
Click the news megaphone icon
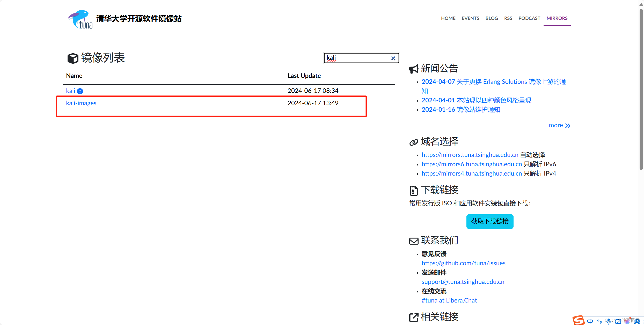point(414,69)
